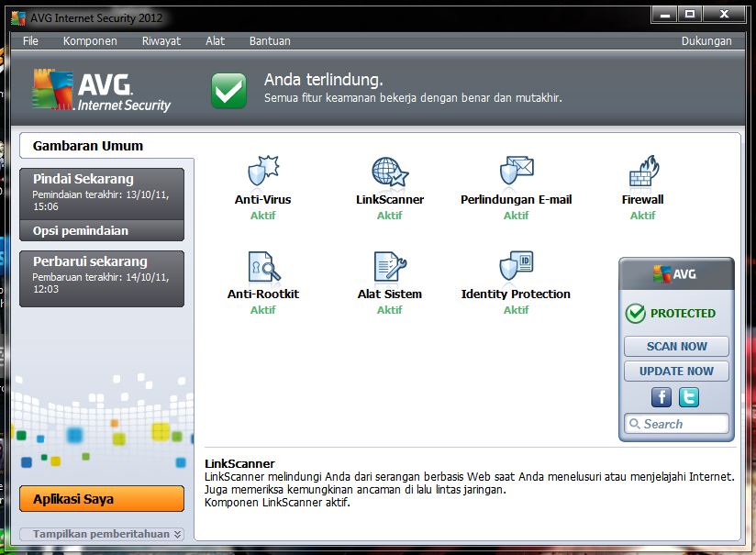
Task: Click SCAN NOW in AVG gadget
Action: tap(676, 346)
